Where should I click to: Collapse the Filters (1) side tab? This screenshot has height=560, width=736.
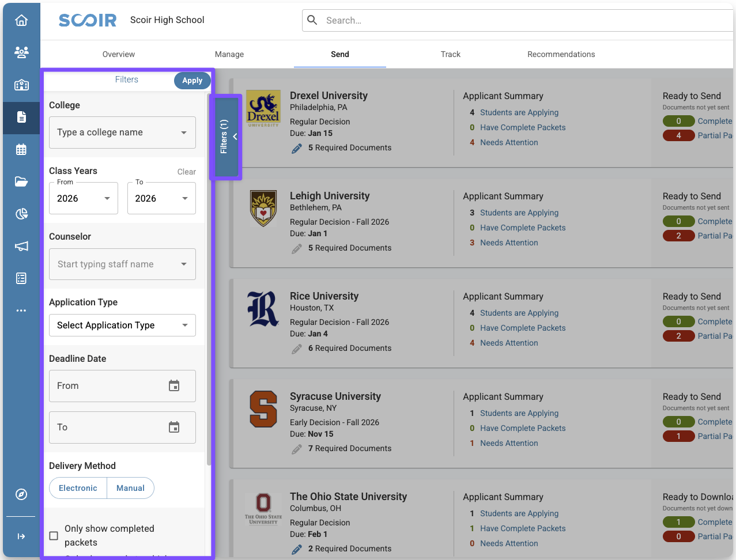(227, 137)
